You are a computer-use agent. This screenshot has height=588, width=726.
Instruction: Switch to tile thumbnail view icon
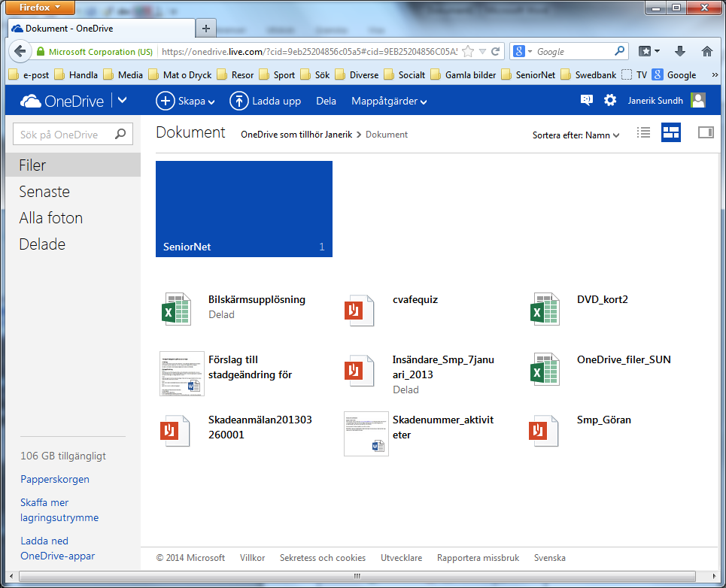671,133
